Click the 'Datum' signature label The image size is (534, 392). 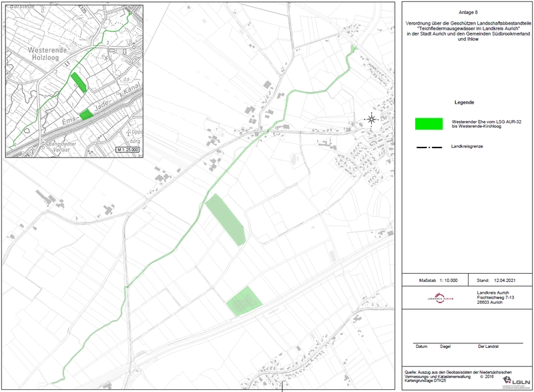point(421,347)
